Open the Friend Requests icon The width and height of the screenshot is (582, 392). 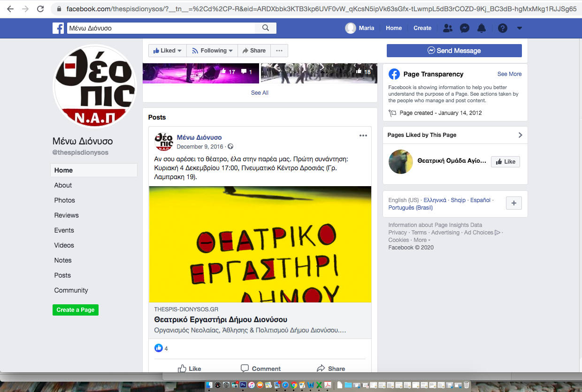tap(448, 28)
